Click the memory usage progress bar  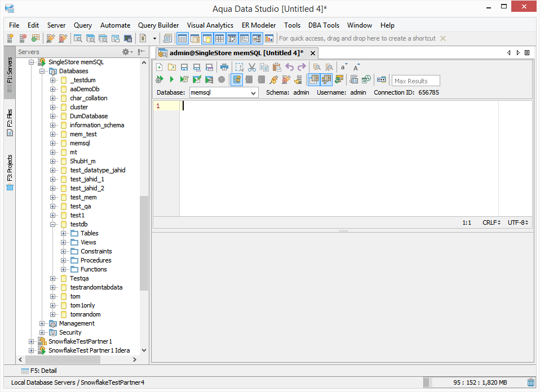coord(474,382)
